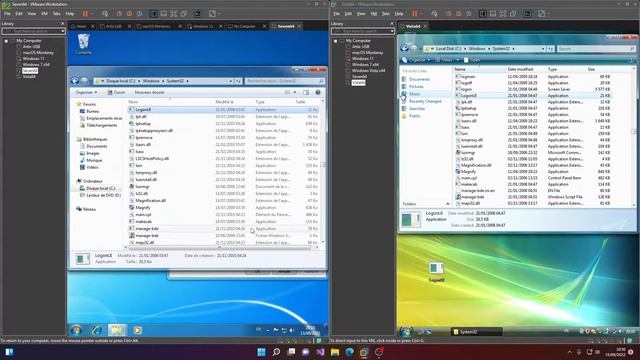Pause the Vista64 VM from right toolbar
This screenshot has width=640, height=360.
click(x=415, y=13)
